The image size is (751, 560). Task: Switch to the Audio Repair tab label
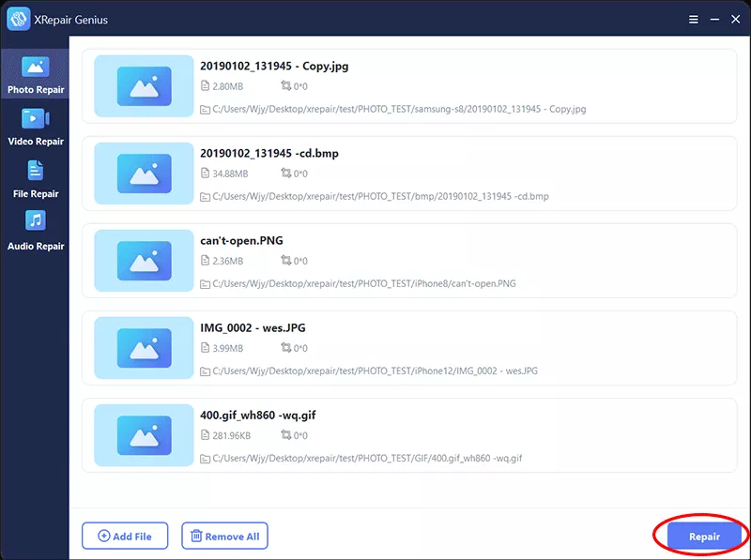(x=36, y=247)
